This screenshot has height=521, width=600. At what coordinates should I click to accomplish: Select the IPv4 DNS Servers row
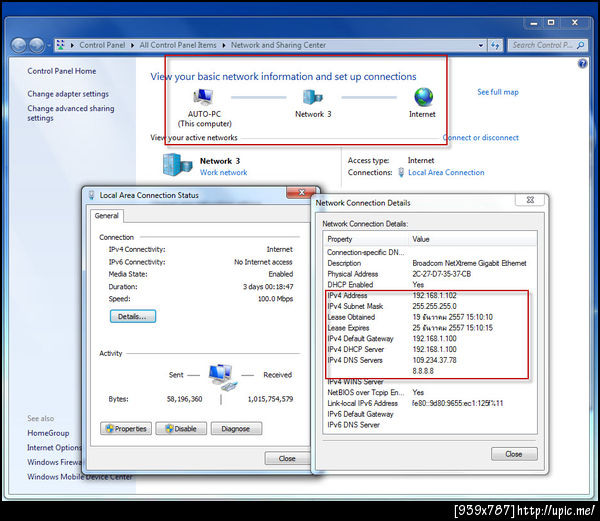coord(430,360)
